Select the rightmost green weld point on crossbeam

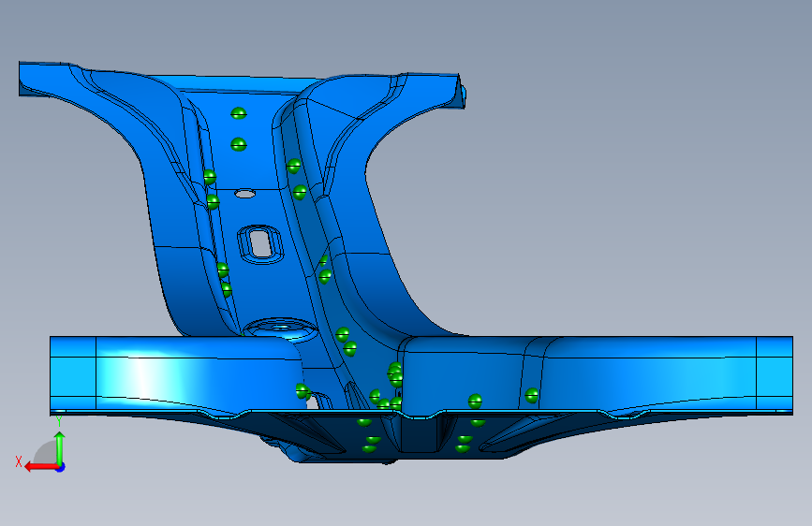tap(532, 396)
